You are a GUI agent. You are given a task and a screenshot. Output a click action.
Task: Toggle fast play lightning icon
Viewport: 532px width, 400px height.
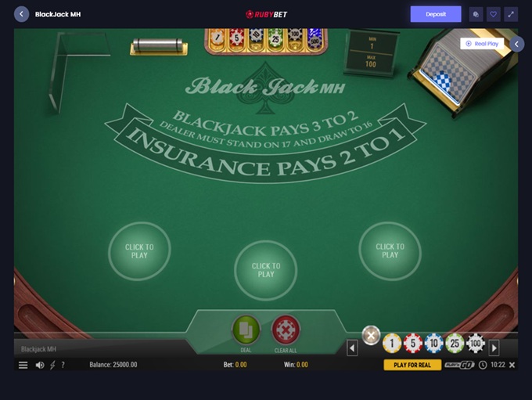(x=52, y=365)
